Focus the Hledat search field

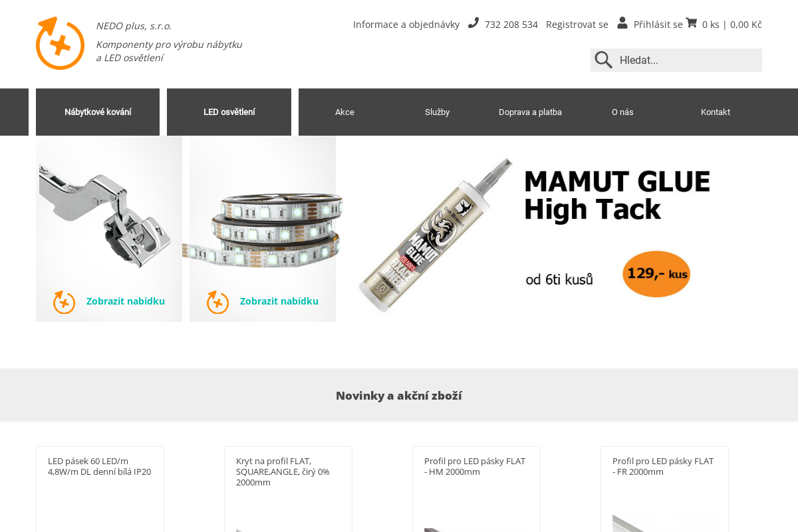click(x=688, y=60)
